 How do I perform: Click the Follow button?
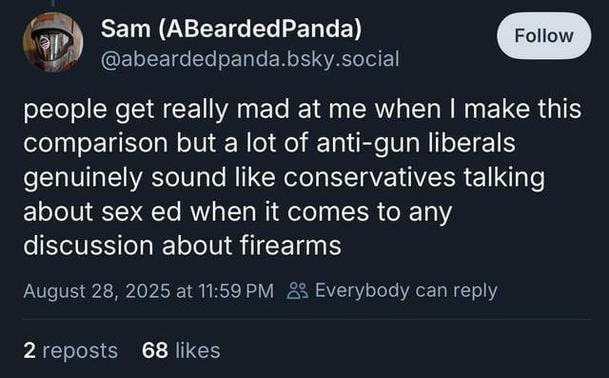point(544,36)
